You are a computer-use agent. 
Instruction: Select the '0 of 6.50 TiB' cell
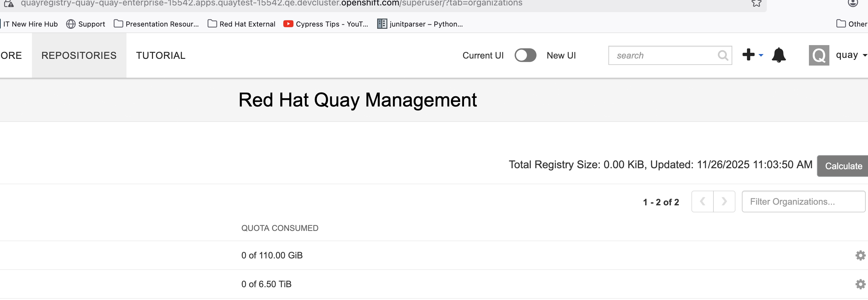pyautogui.click(x=266, y=284)
